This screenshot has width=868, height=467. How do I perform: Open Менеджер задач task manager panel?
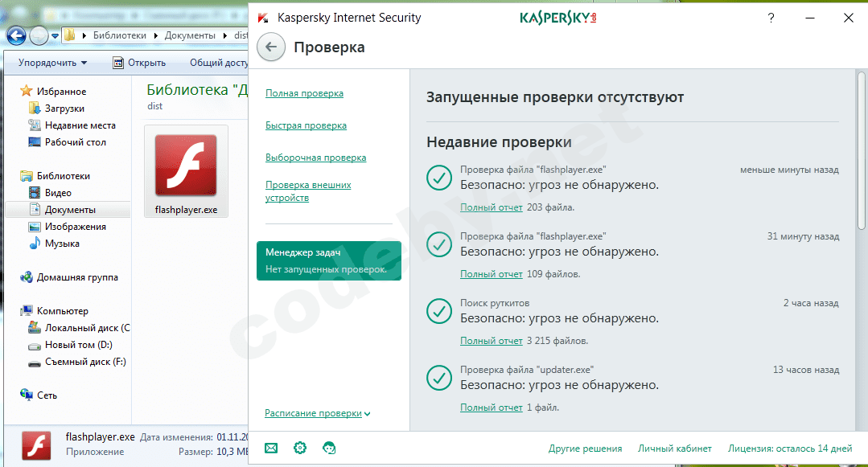point(328,260)
